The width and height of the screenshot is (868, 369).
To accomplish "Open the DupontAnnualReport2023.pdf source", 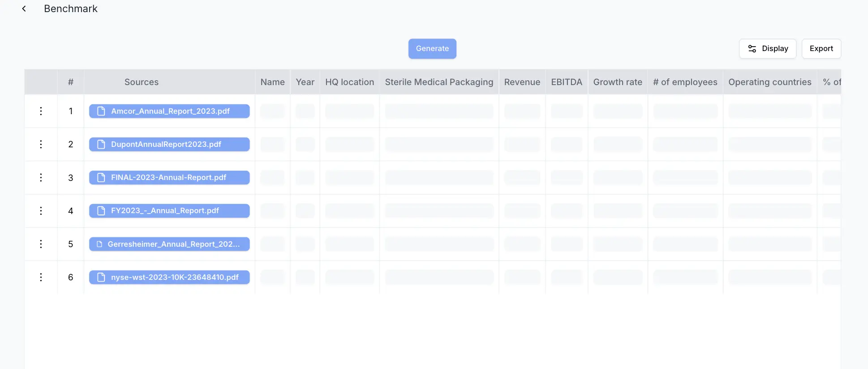I will click(169, 144).
